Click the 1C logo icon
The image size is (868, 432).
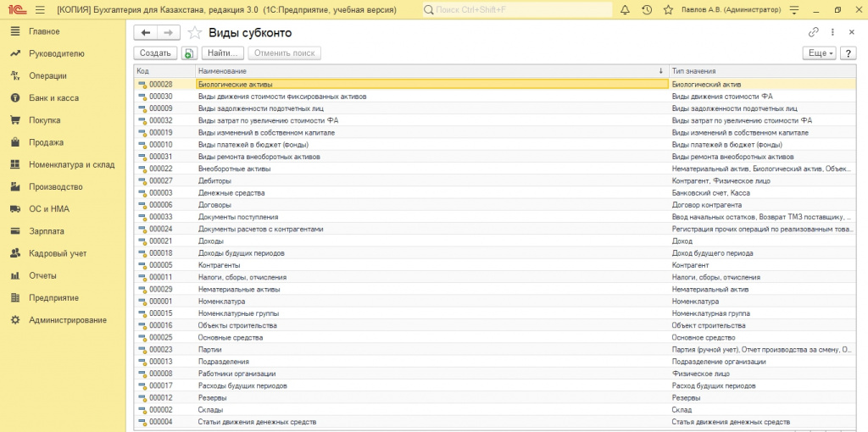15,10
